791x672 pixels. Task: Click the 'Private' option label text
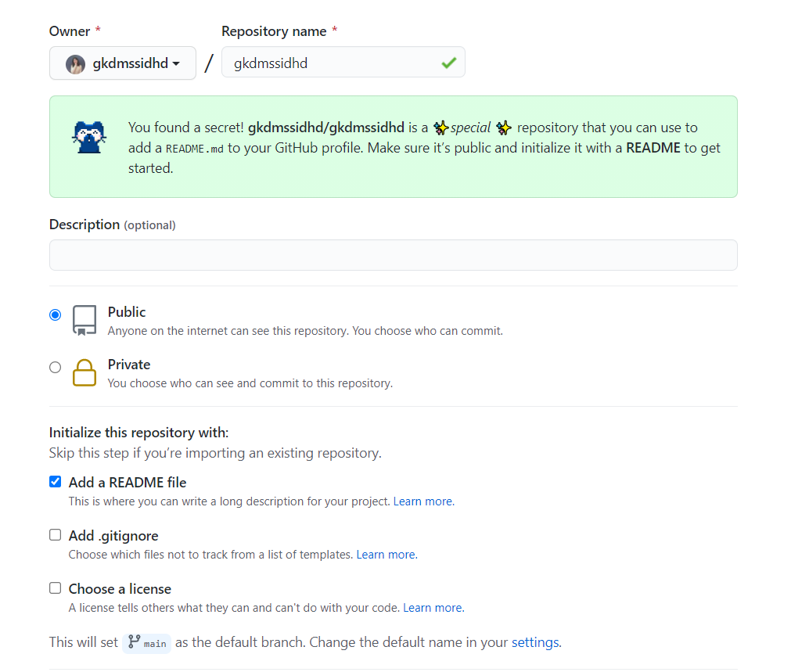129,365
